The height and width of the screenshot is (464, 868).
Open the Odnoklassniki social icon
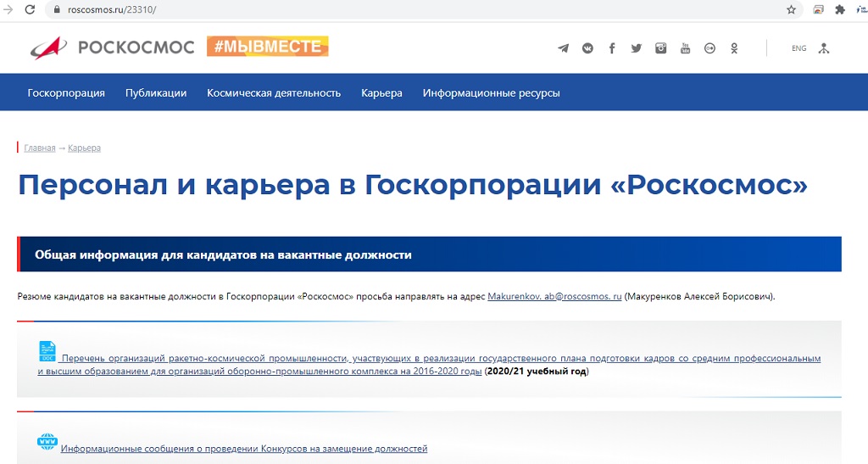pyautogui.click(x=734, y=48)
